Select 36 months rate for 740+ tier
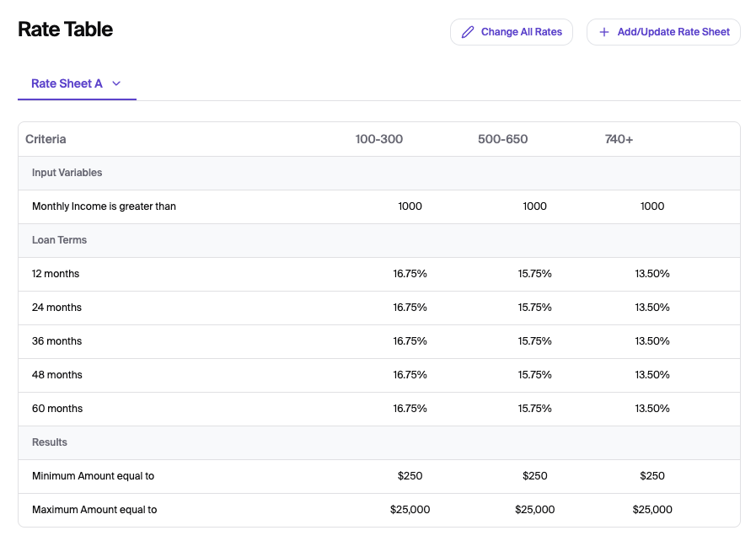 652,341
